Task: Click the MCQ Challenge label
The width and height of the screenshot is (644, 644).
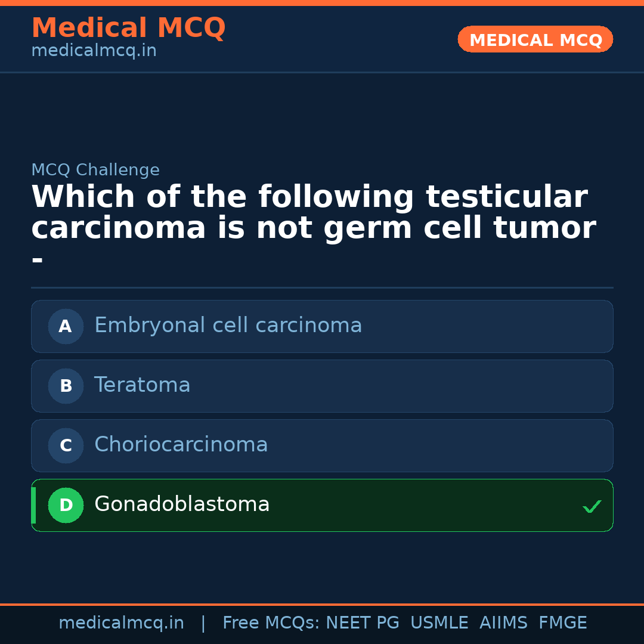Action: click(95, 170)
